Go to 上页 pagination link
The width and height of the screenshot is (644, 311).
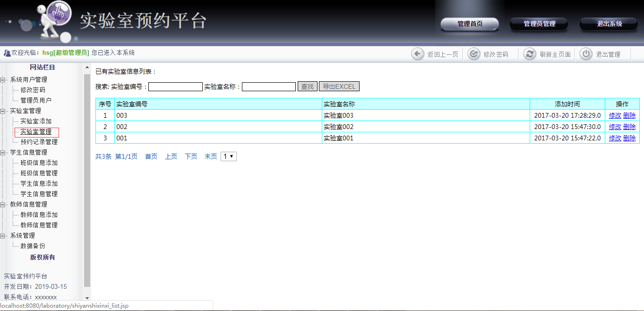(171, 156)
